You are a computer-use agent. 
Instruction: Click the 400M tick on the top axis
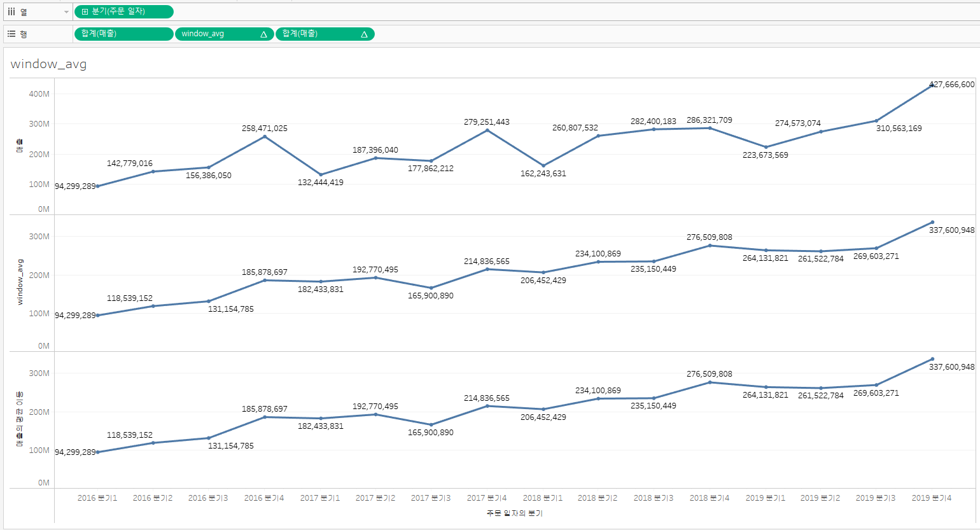(x=39, y=94)
